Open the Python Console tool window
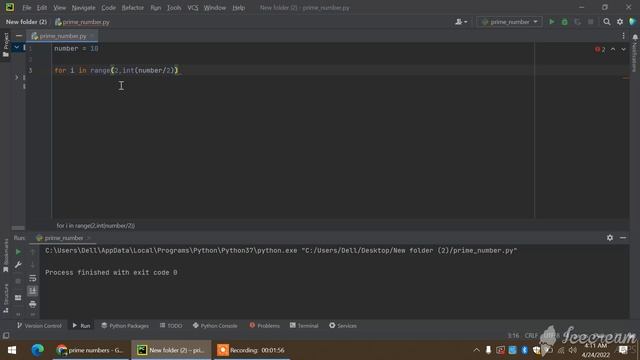Screen dimensions: 640x360 pos(215,325)
